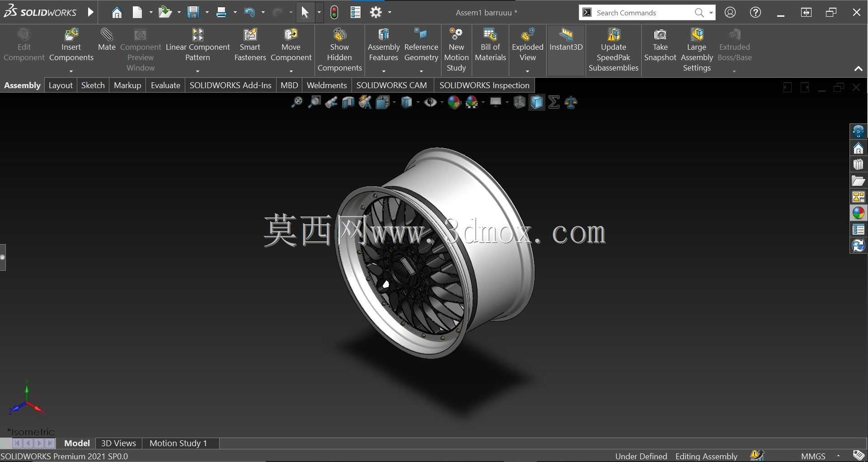
Task: Click the user login account icon
Action: (730, 12)
